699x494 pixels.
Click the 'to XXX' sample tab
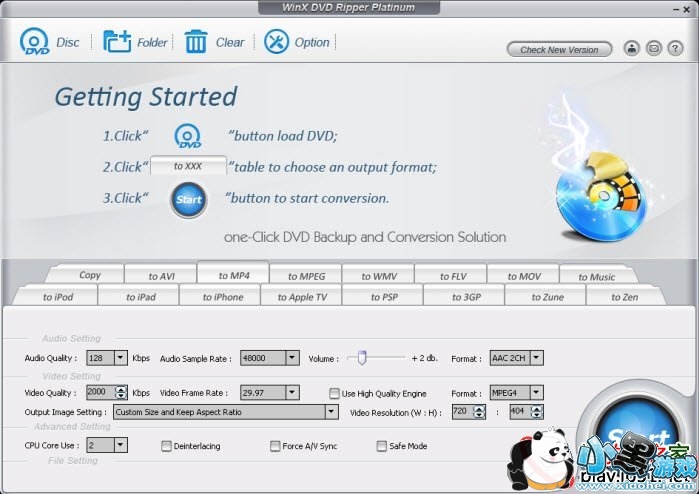pyautogui.click(x=188, y=166)
